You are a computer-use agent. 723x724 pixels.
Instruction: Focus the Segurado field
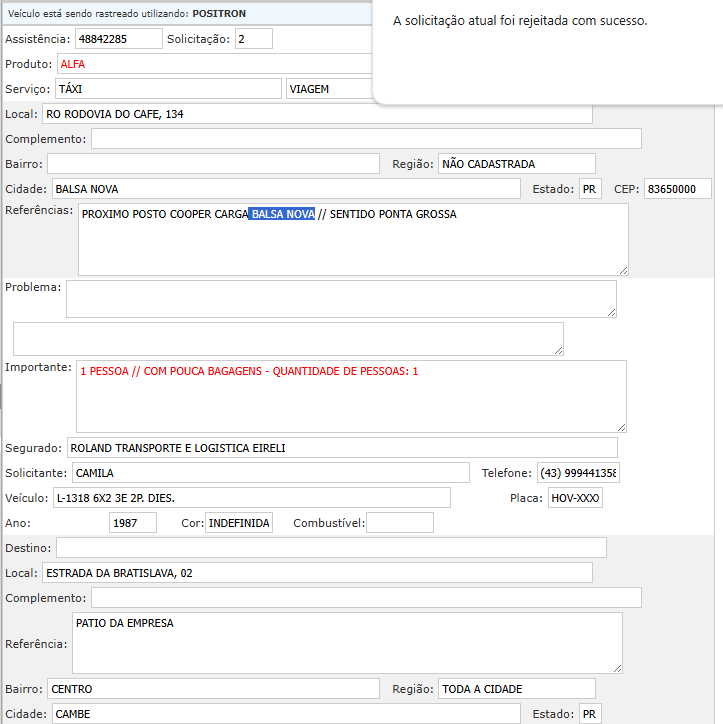pyautogui.click(x=342, y=448)
